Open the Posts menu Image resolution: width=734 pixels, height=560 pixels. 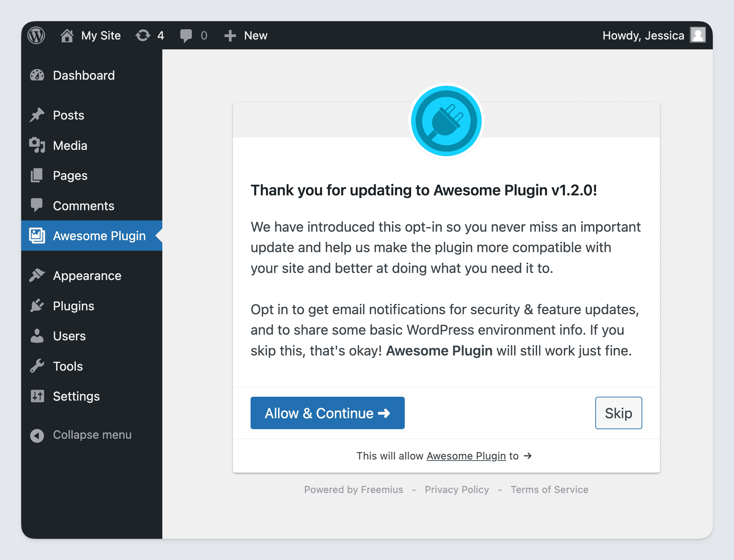pyautogui.click(x=69, y=115)
